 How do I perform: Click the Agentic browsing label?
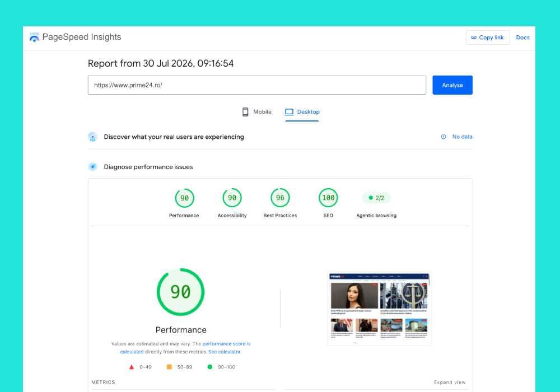(376, 216)
